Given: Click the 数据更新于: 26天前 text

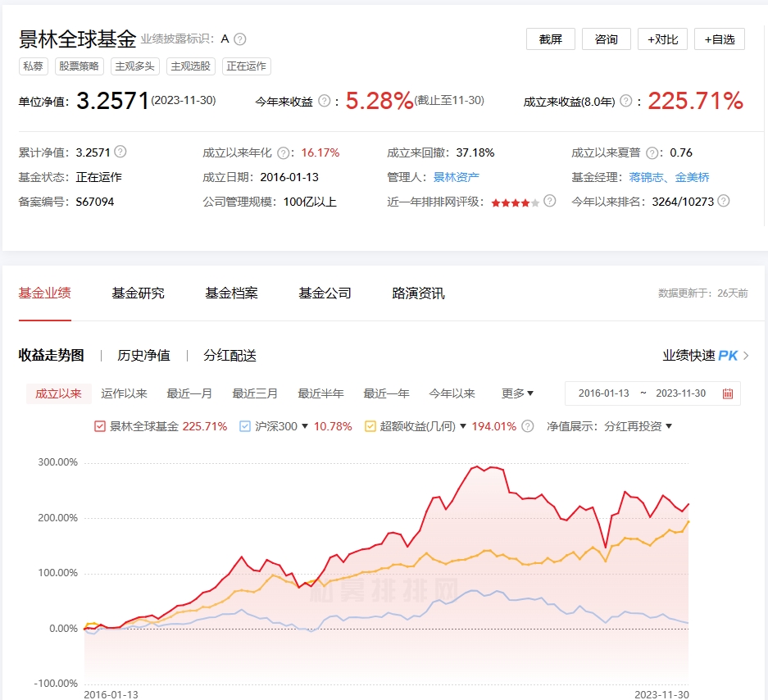Looking at the screenshot, I should pyautogui.click(x=703, y=293).
